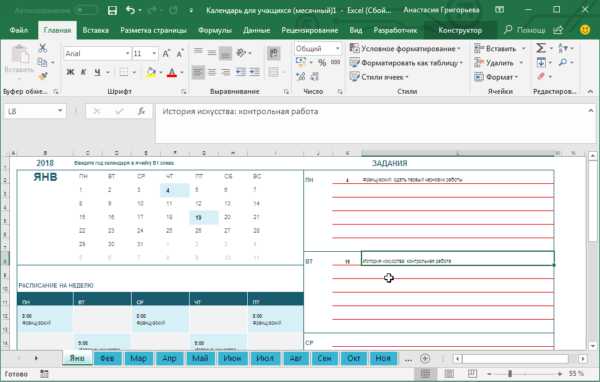Screen dimensions: 600x382
Task: Toggle italic formatting (К)
Action: point(83,72)
